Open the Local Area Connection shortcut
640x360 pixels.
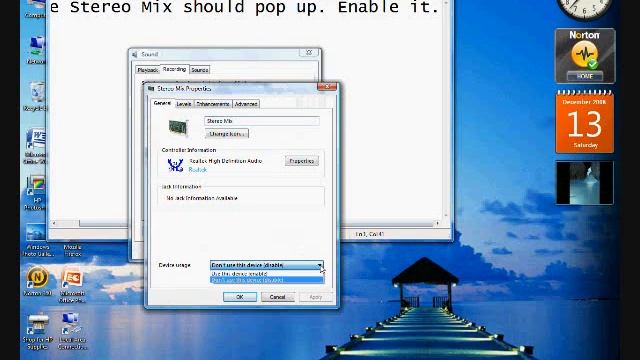(x=72, y=331)
